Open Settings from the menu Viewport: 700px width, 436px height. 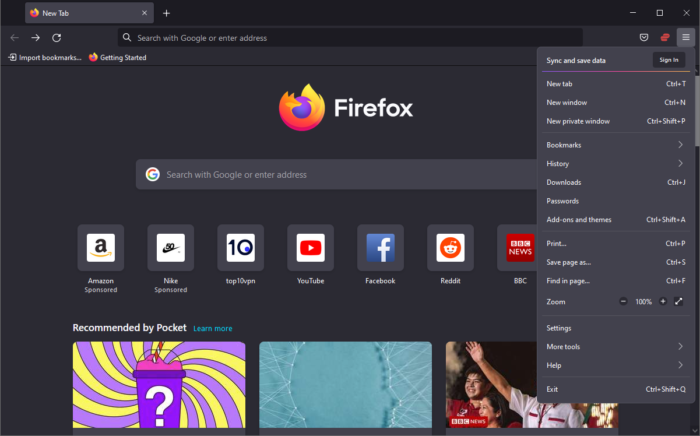pos(616,328)
